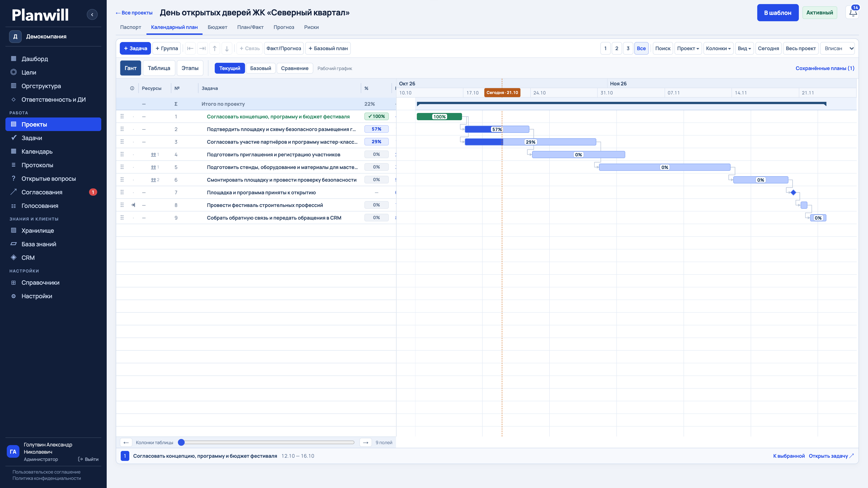Open Календарь in the sidebar
The height and width of the screenshot is (488, 868).
[x=53, y=152]
